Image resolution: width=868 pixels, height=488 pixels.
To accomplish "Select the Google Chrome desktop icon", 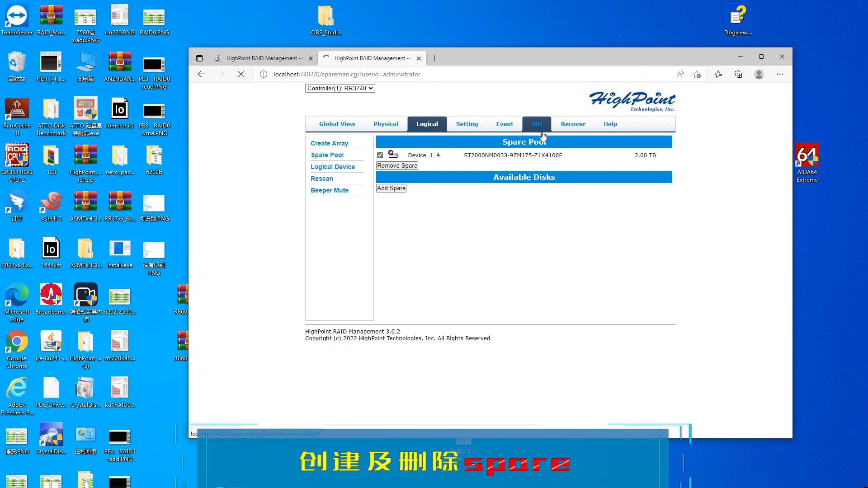I will (17, 349).
